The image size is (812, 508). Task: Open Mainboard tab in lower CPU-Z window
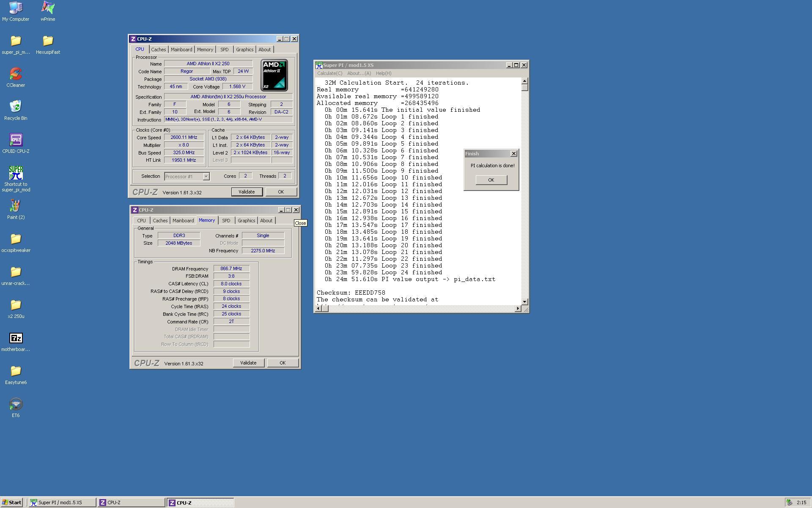[183, 221]
